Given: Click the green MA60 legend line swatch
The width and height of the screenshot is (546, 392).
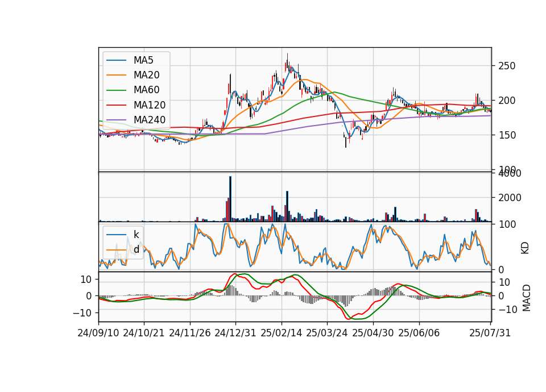Looking at the screenshot, I should (116, 90).
